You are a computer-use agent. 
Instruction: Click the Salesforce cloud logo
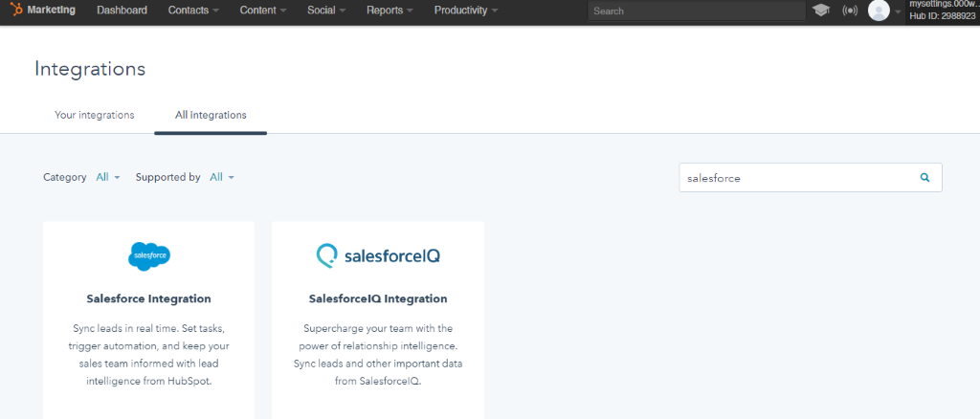(x=148, y=256)
